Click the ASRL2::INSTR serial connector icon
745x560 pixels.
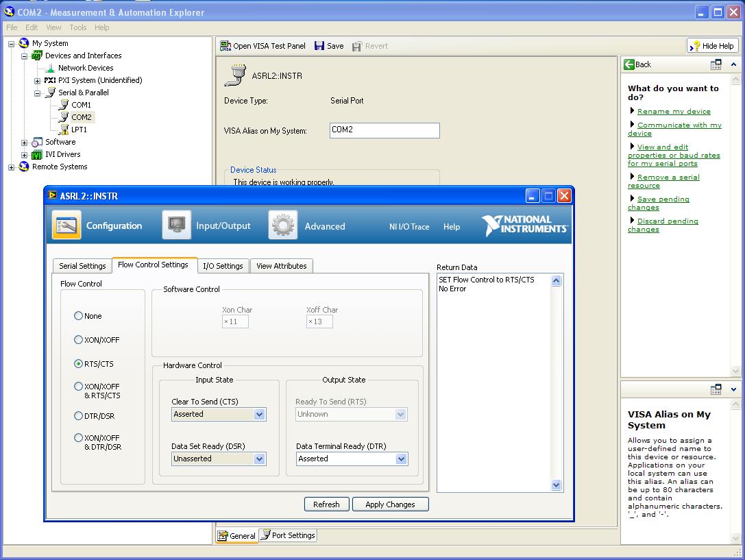[234, 75]
